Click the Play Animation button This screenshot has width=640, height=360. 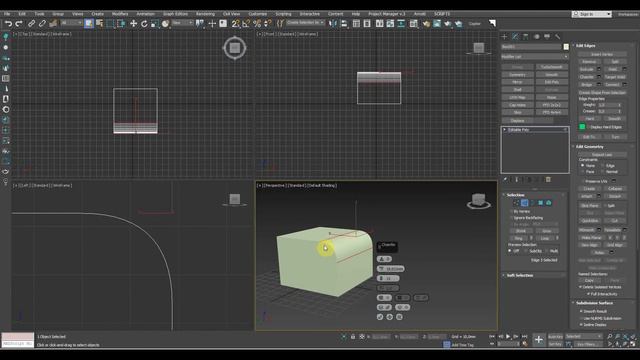point(508,337)
